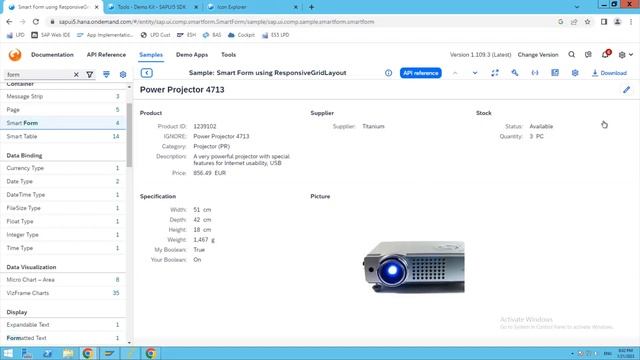Select Date Type sample
Screen dimensions: 640x360
coord(63,181)
